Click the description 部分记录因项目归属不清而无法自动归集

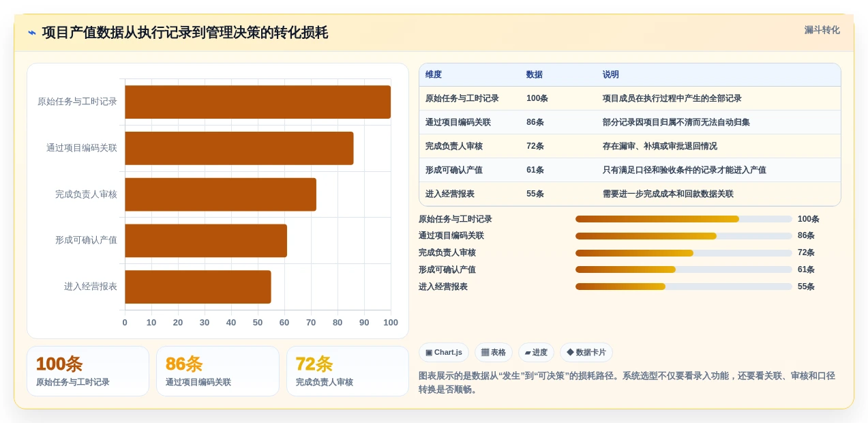[x=676, y=122]
